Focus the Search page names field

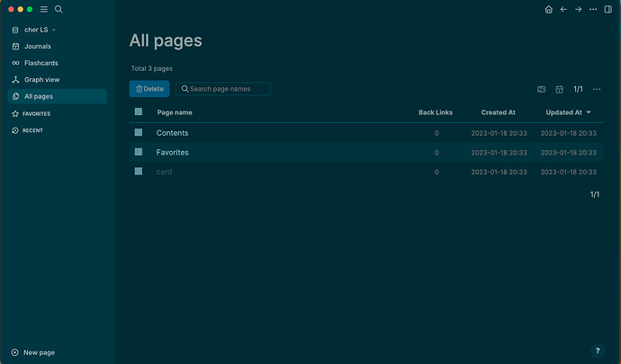223,89
